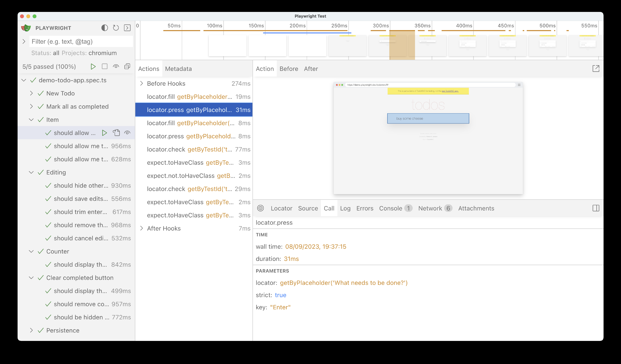The height and width of the screenshot is (364, 621).
Task: Toggle the output terminal panel icon
Action: pyautogui.click(x=127, y=28)
